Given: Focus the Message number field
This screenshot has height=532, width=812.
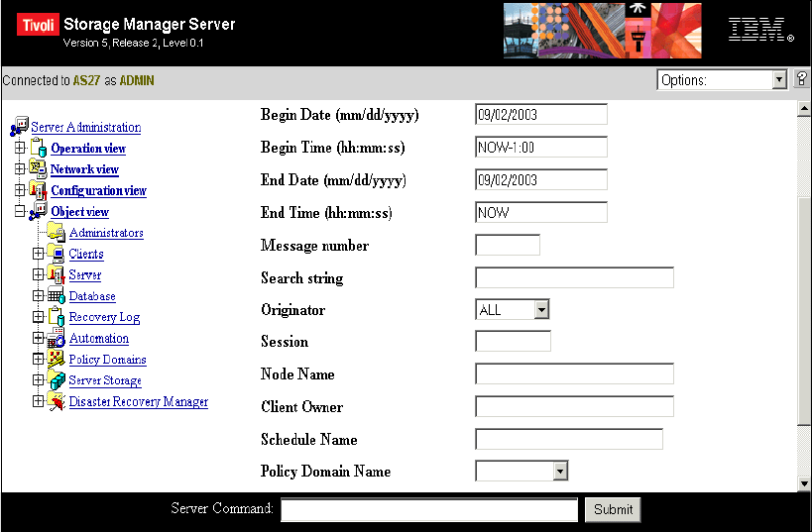Looking at the screenshot, I should coord(508,245).
